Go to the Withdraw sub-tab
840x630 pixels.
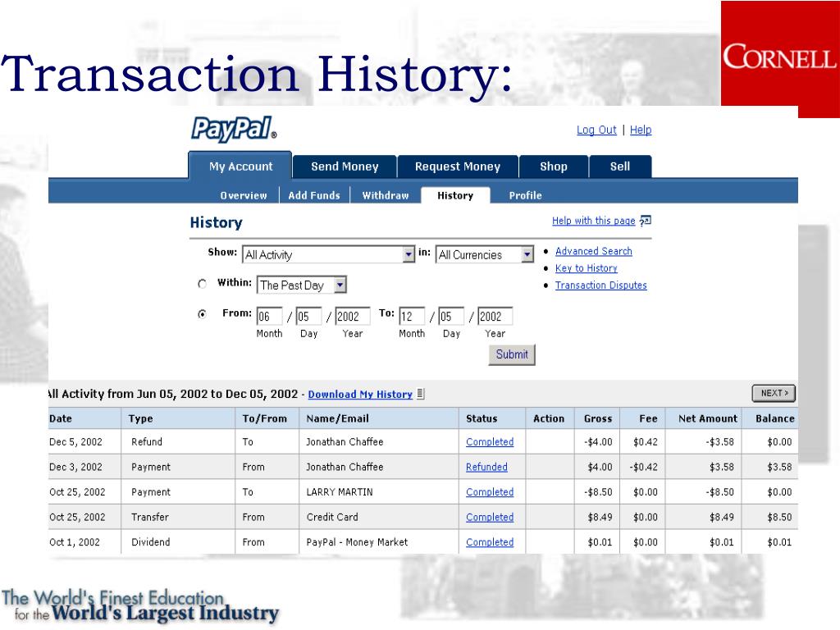click(x=386, y=195)
